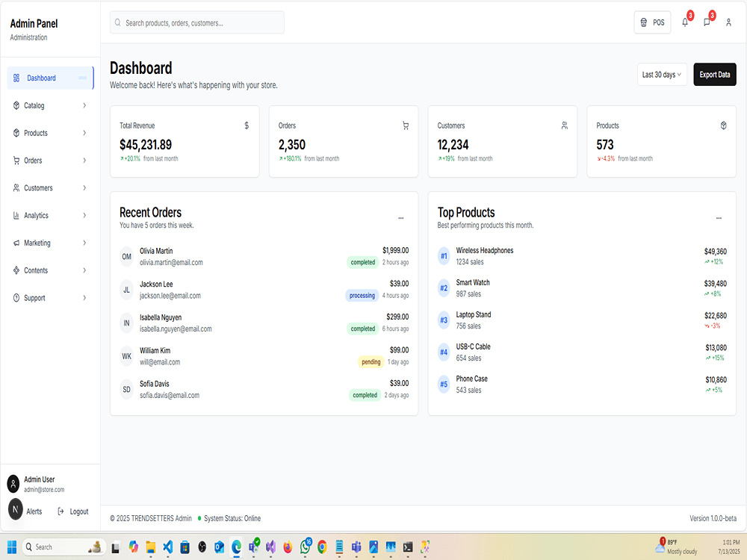Image resolution: width=747 pixels, height=560 pixels.
Task: Click the Phone Case $10,860 value
Action: point(716,379)
